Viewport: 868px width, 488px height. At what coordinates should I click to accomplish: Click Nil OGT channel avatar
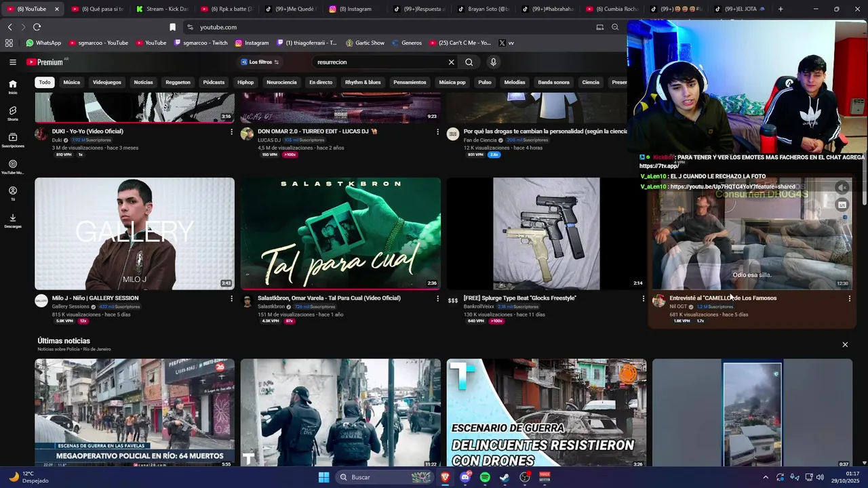tap(659, 301)
